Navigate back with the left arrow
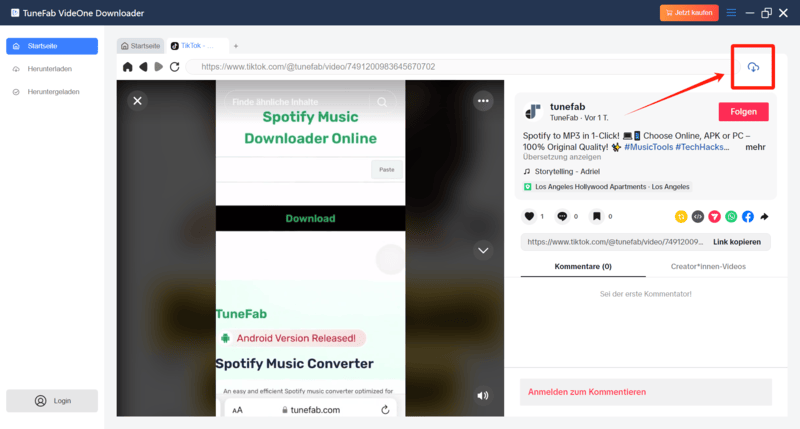 point(143,67)
